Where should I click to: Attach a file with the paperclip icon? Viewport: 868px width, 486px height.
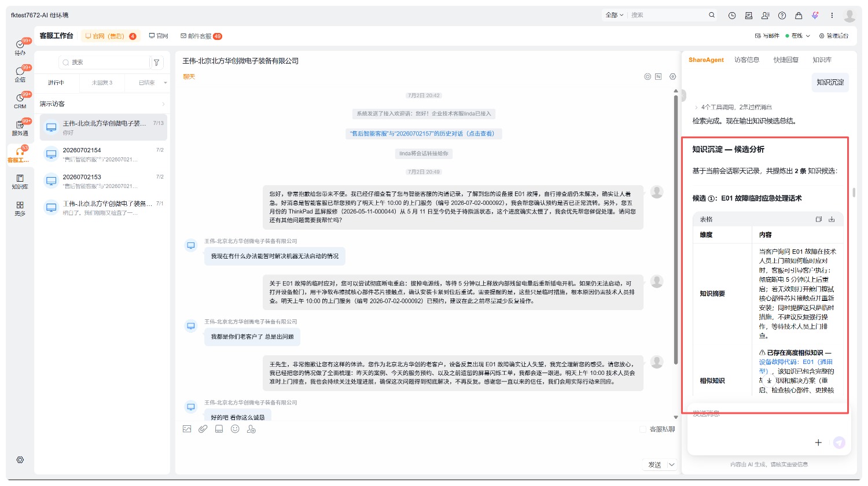pyautogui.click(x=203, y=429)
